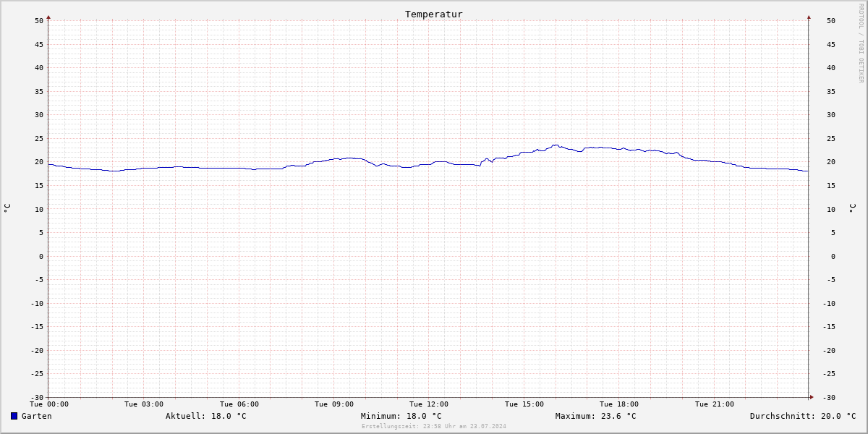The height and width of the screenshot is (434, 868).
Task: Click the Minimum: 18.0 °C value
Action: 401,416
